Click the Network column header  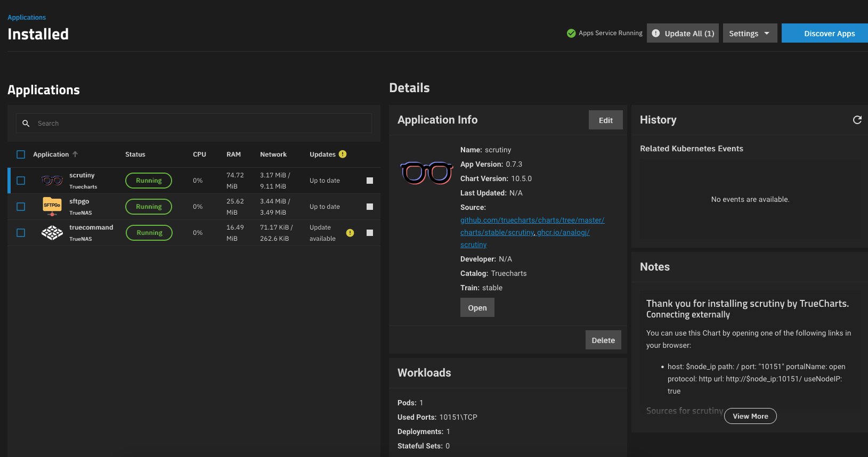pyautogui.click(x=273, y=154)
